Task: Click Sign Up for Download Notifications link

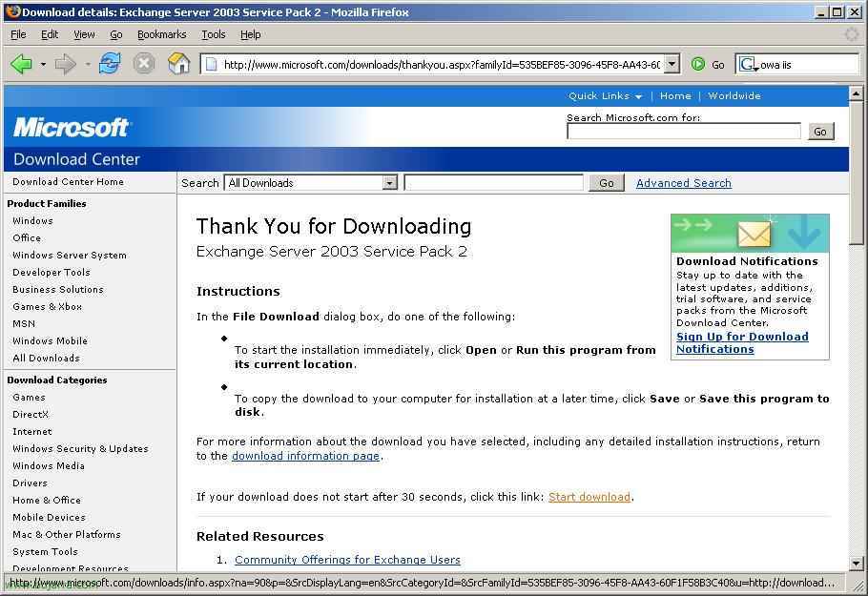Action: click(x=742, y=342)
